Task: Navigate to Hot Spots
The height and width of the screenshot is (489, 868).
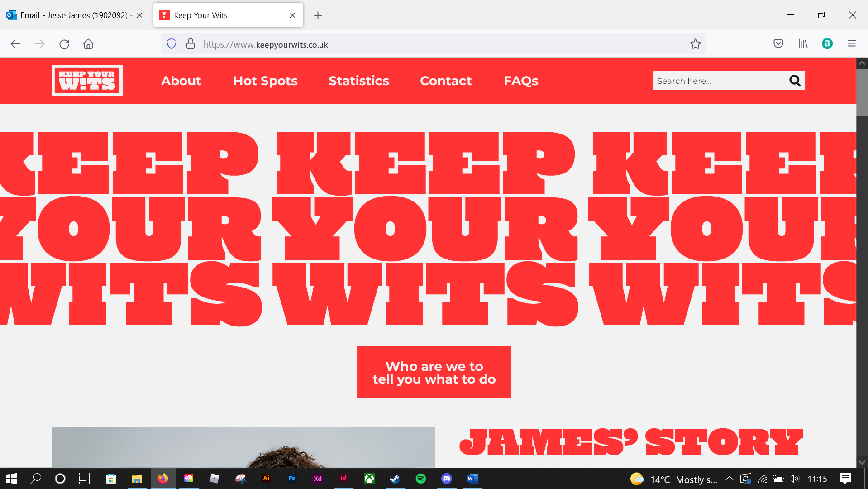Action: tap(265, 81)
